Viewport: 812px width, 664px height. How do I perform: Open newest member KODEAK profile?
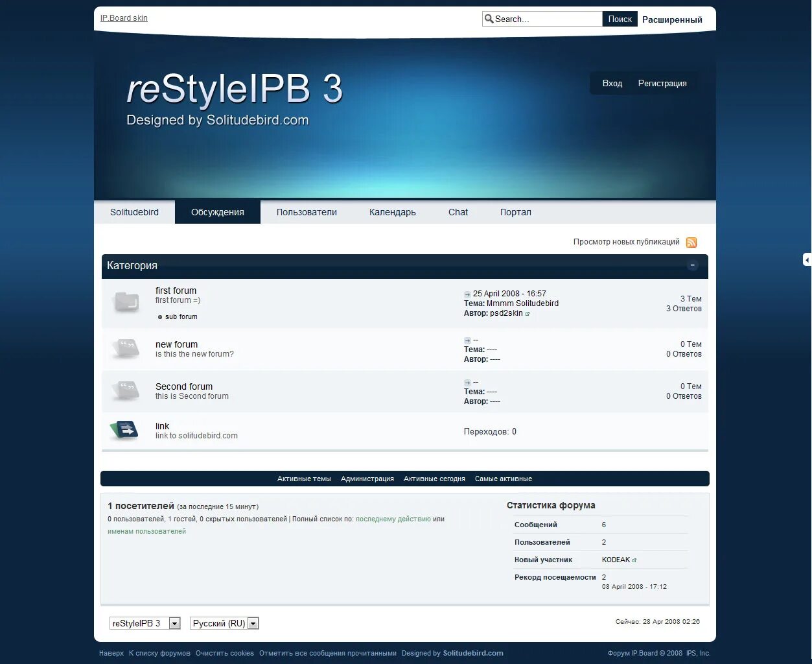(616, 560)
